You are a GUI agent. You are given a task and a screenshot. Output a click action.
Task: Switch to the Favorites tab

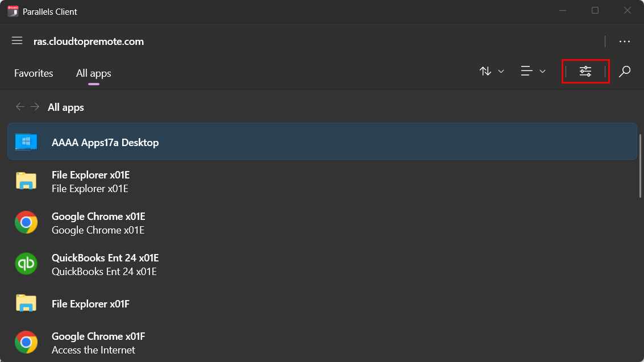[x=34, y=73]
